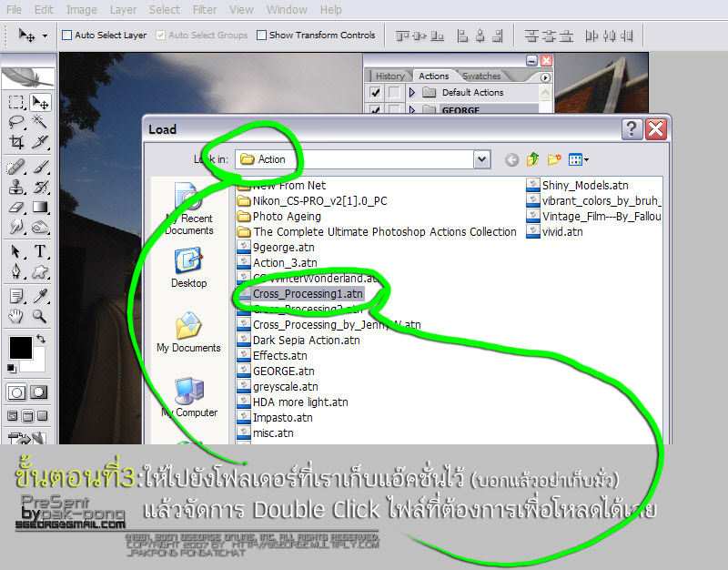The height and width of the screenshot is (570, 728).
Task: Click Distribute Top Edges icon in options bar
Action: tap(531, 36)
